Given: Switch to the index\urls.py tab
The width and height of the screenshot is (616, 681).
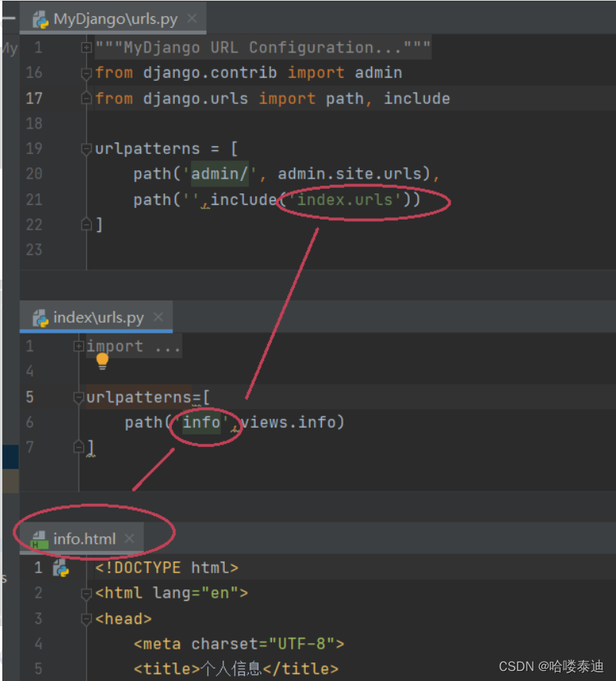Looking at the screenshot, I should pos(96,317).
